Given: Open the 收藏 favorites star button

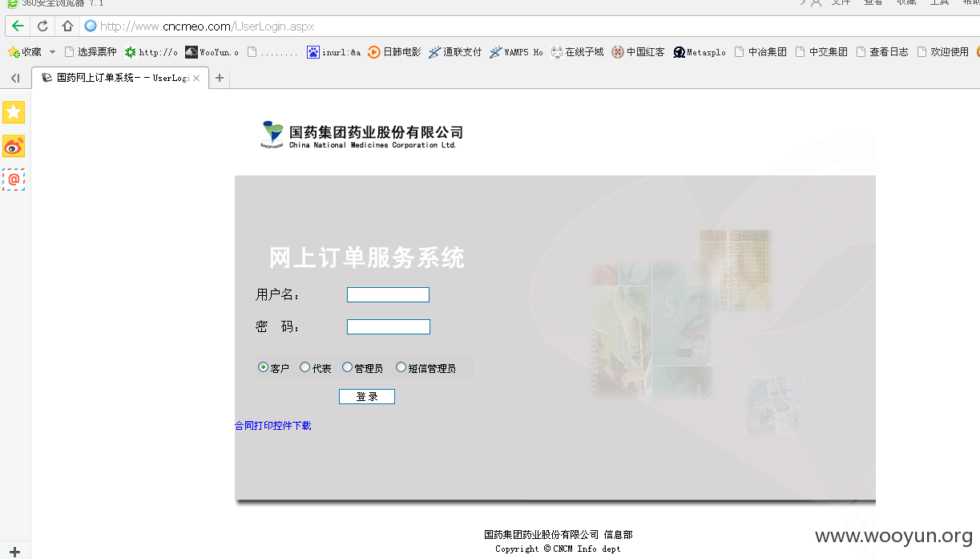Looking at the screenshot, I should click(24, 52).
